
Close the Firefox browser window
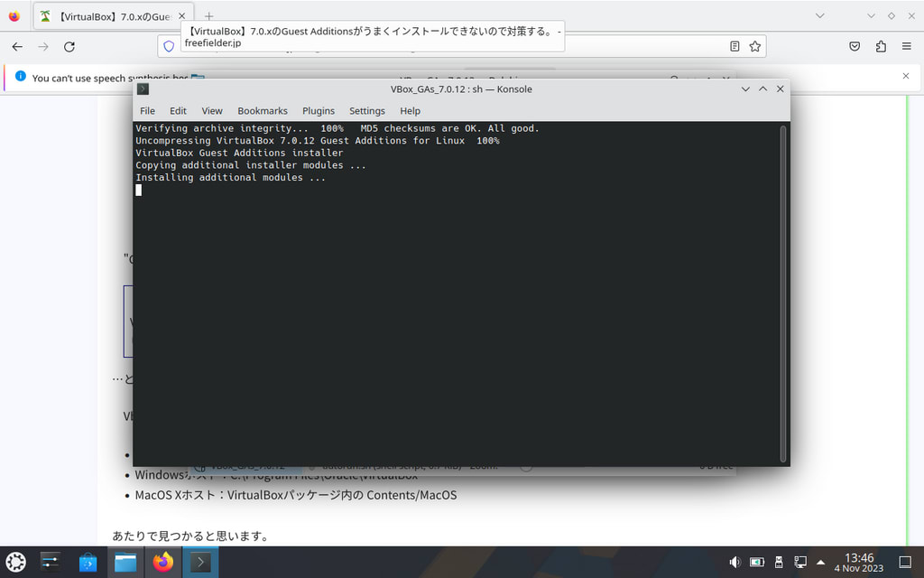pyautogui.click(x=911, y=16)
